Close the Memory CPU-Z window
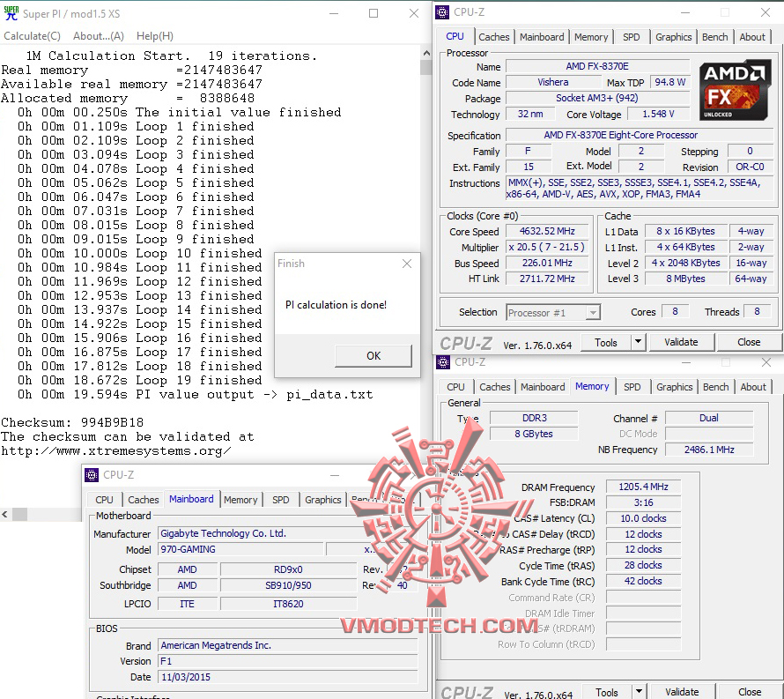The width and height of the screenshot is (784, 699). [766, 362]
